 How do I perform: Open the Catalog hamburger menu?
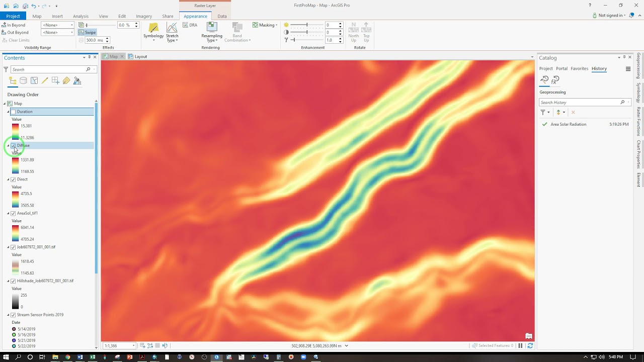pyautogui.click(x=628, y=69)
